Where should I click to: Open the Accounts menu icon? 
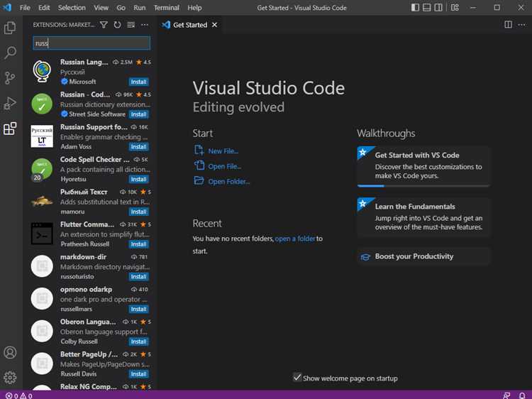coord(10,352)
